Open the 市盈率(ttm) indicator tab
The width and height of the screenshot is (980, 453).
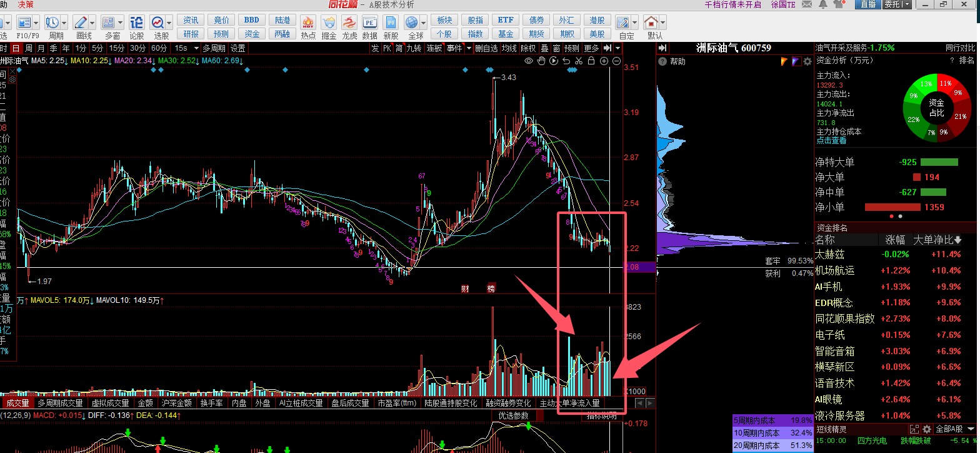[x=397, y=404]
